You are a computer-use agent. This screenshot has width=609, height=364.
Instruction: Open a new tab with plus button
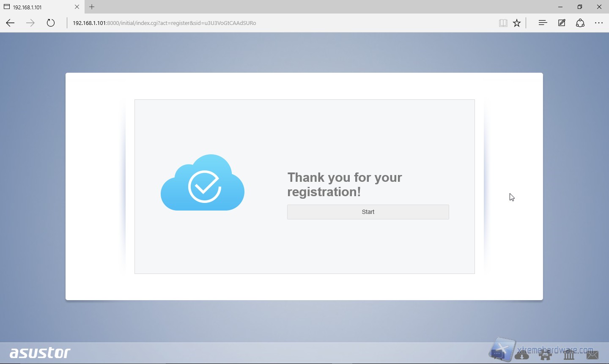click(92, 7)
